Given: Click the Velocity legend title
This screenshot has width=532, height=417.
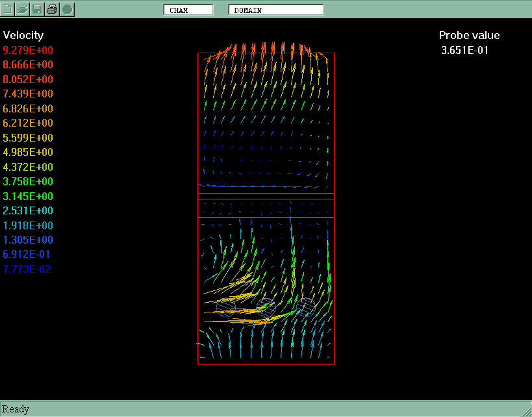Looking at the screenshot, I should (23, 35).
